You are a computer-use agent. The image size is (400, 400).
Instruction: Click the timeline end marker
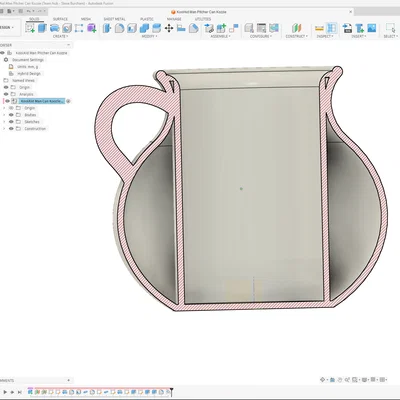tap(172, 391)
